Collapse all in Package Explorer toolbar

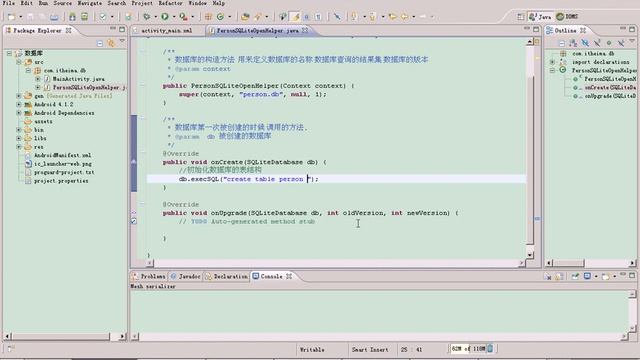click(x=100, y=43)
